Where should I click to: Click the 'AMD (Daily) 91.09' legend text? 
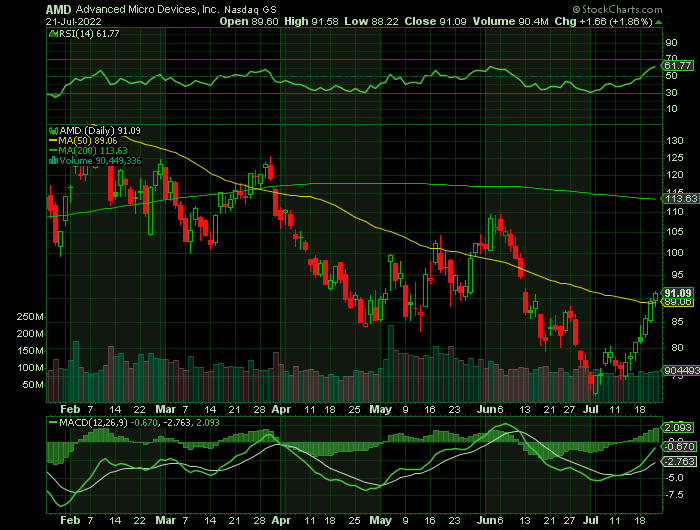(100, 131)
